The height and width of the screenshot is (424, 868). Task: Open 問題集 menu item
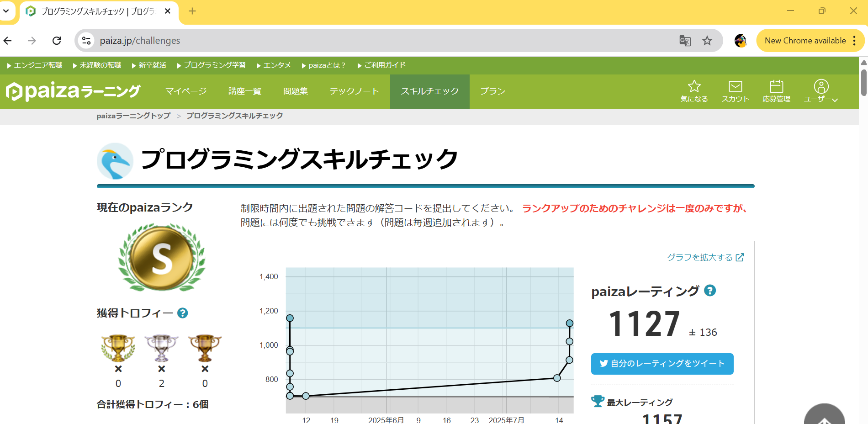coord(296,91)
